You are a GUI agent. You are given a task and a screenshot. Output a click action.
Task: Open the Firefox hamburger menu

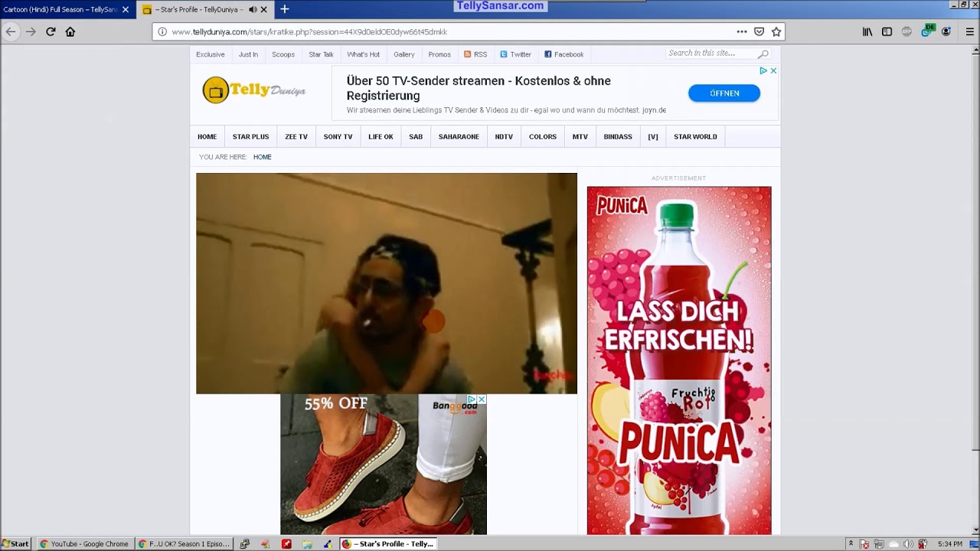point(969,31)
